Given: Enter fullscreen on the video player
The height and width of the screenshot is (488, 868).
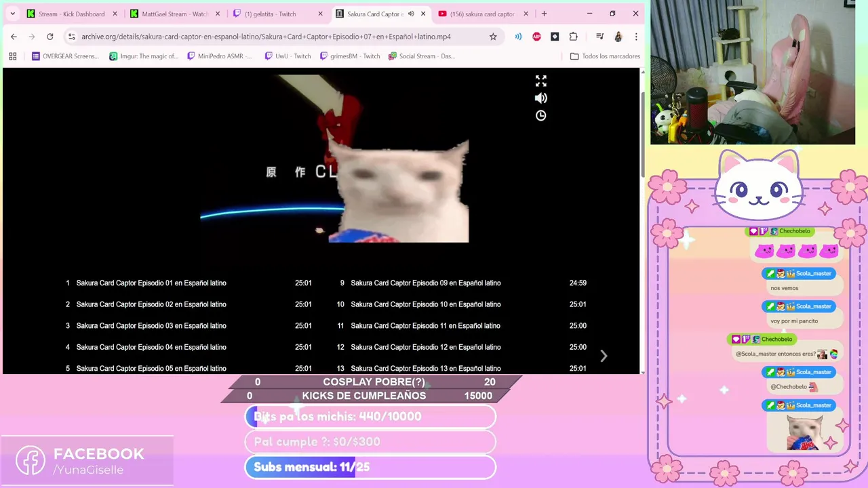Looking at the screenshot, I should 541,81.
